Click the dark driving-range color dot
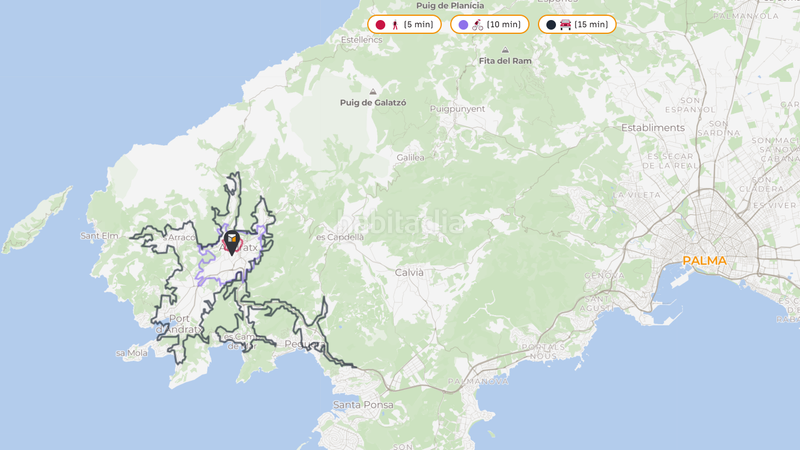The image size is (800, 450). (551, 24)
